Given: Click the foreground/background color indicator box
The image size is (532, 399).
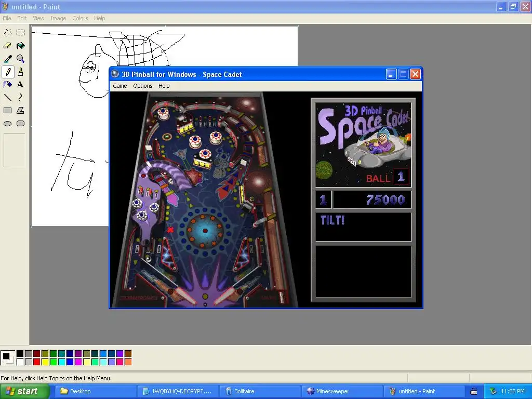Looking at the screenshot, I should pyautogui.click(x=8, y=357).
